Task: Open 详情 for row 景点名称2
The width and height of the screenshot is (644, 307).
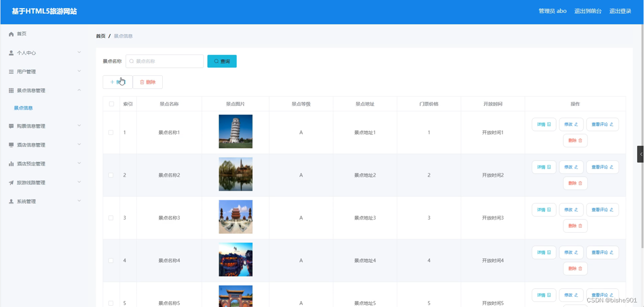Action: [x=544, y=167]
